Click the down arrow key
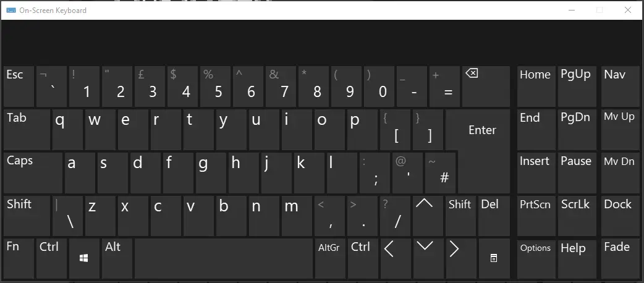This screenshot has width=644, height=283. coord(428,258)
